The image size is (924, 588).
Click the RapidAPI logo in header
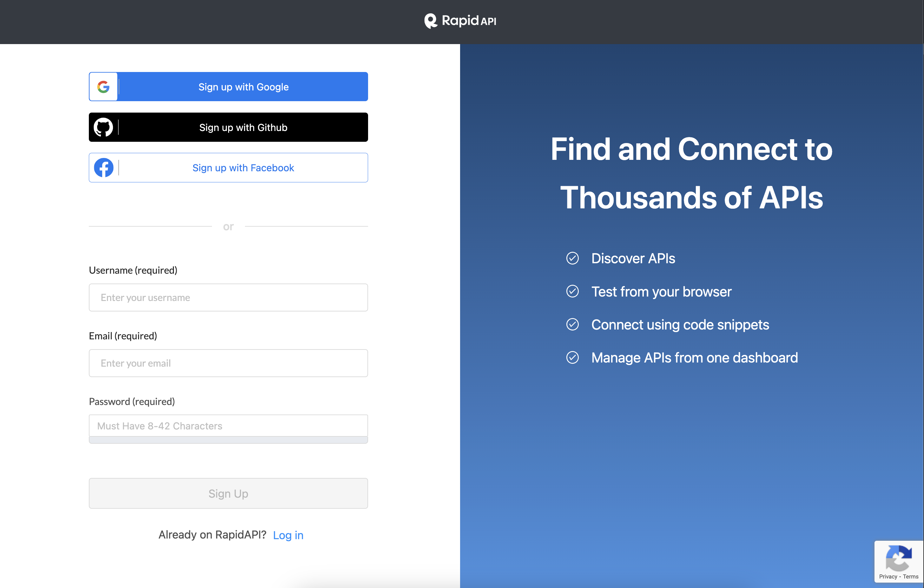[460, 21]
